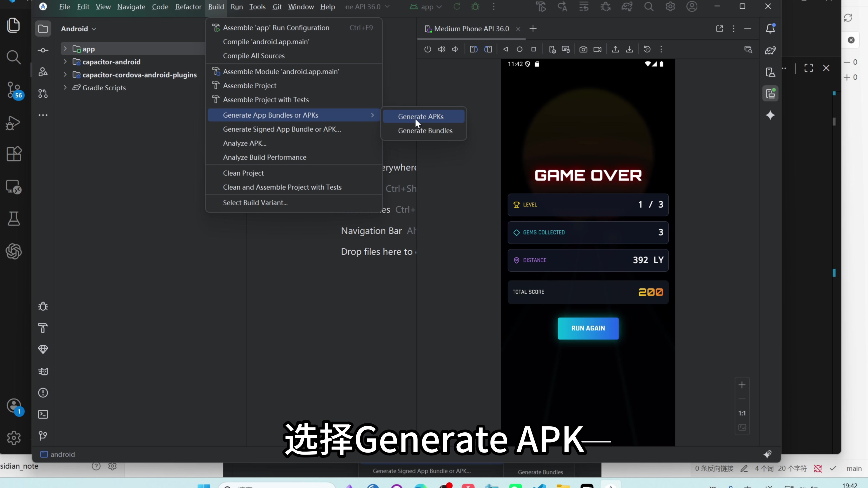Click Generate Bundles in the submenu

pyautogui.click(x=425, y=131)
